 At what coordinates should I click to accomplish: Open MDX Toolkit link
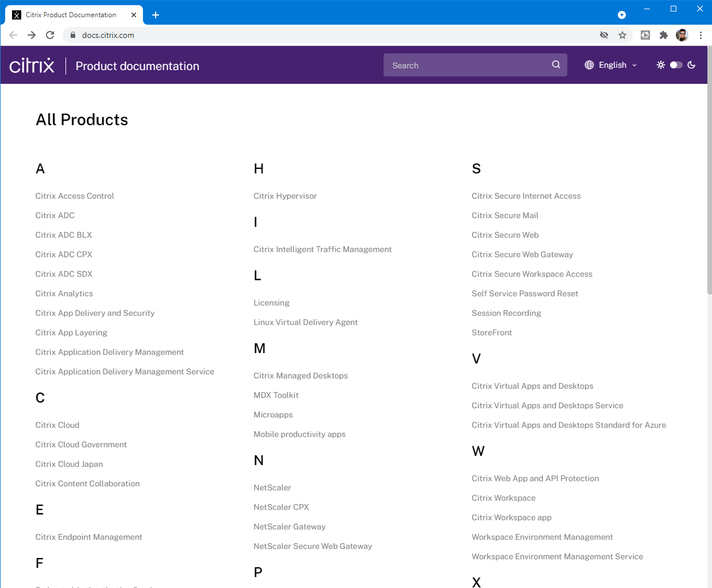tap(276, 395)
